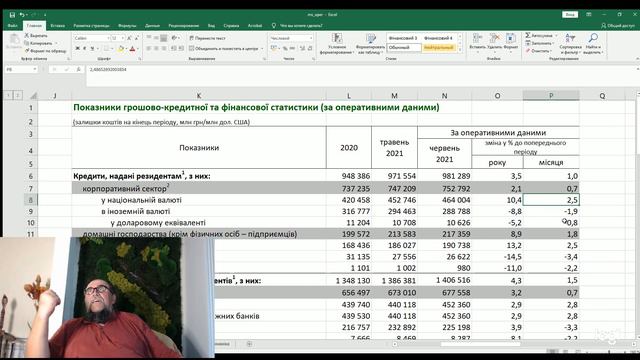Toggle Align Right icon

click(x=164, y=49)
